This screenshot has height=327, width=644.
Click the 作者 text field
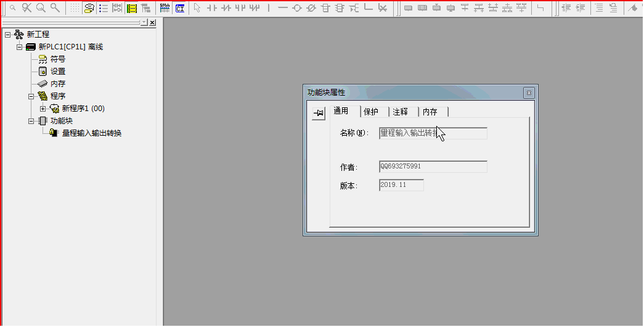pyautogui.click(x=433, y=167)
